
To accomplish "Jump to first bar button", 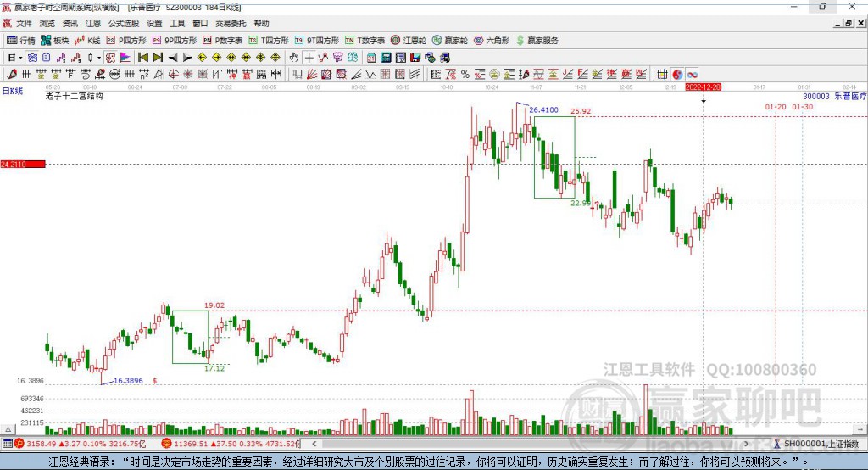I will [143, 58].
